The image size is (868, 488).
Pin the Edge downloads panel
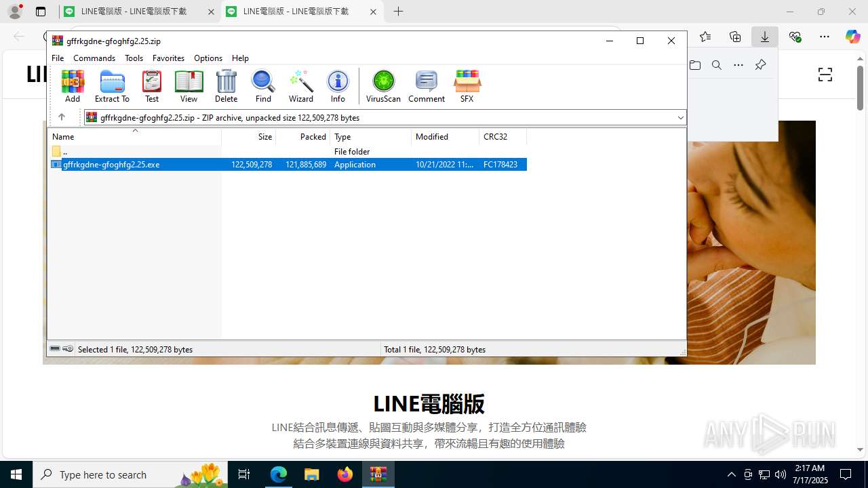(760, 65)
